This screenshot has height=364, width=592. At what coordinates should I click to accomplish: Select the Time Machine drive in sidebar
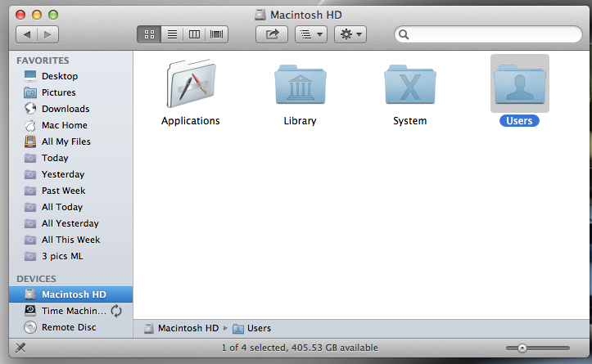(71, 311)
